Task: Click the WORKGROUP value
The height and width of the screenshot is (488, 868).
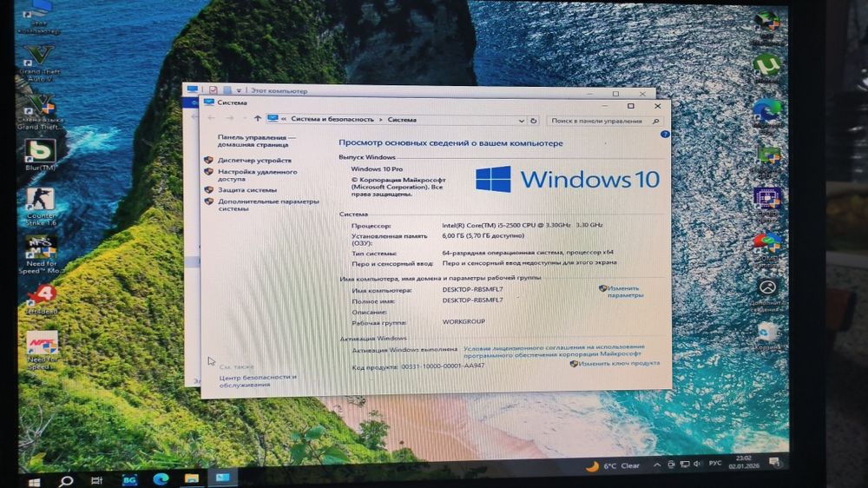Action: point(464,321)
